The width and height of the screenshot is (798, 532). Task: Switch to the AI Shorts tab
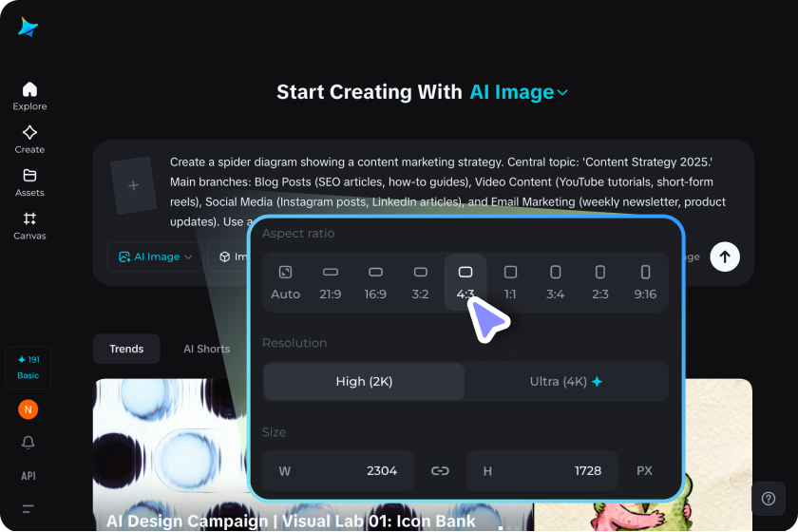click(x=207, y=349)
